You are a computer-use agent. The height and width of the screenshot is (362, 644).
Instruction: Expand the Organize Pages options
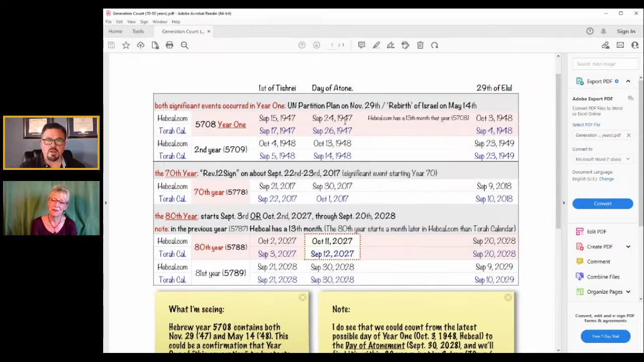pos(628,292)
